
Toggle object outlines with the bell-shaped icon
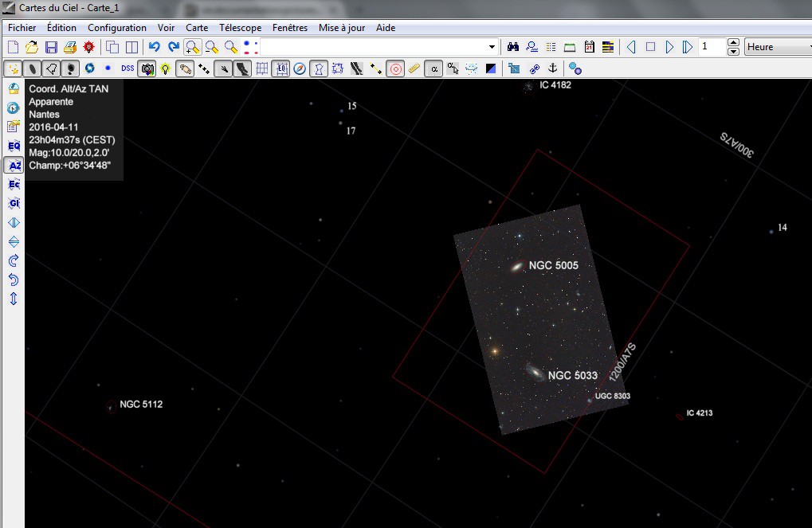51,68
